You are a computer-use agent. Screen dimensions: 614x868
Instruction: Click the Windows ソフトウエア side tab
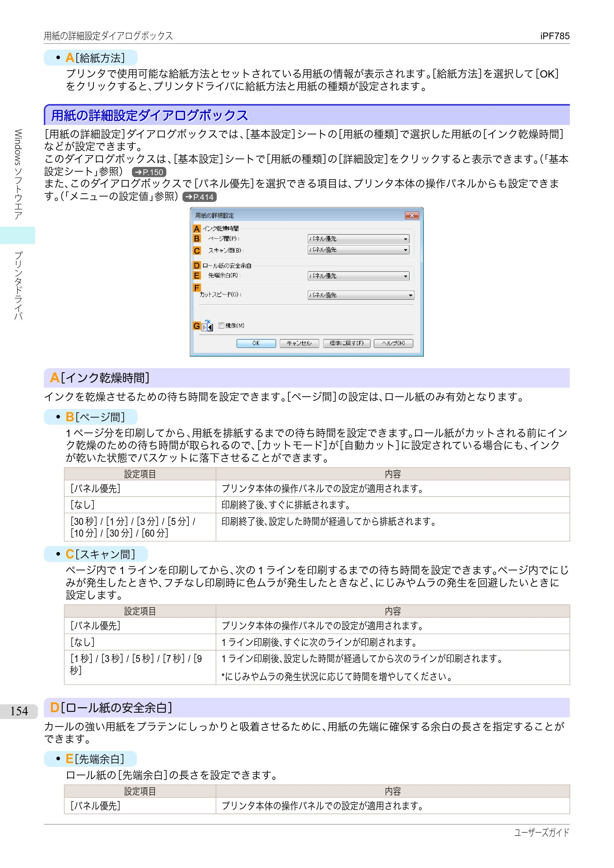click(18, 174)
